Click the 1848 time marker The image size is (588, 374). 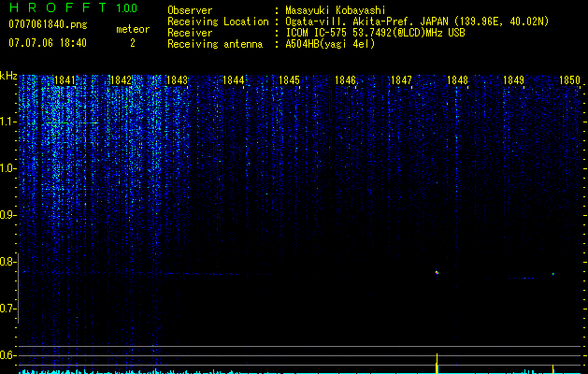click(x=457, y=79)
